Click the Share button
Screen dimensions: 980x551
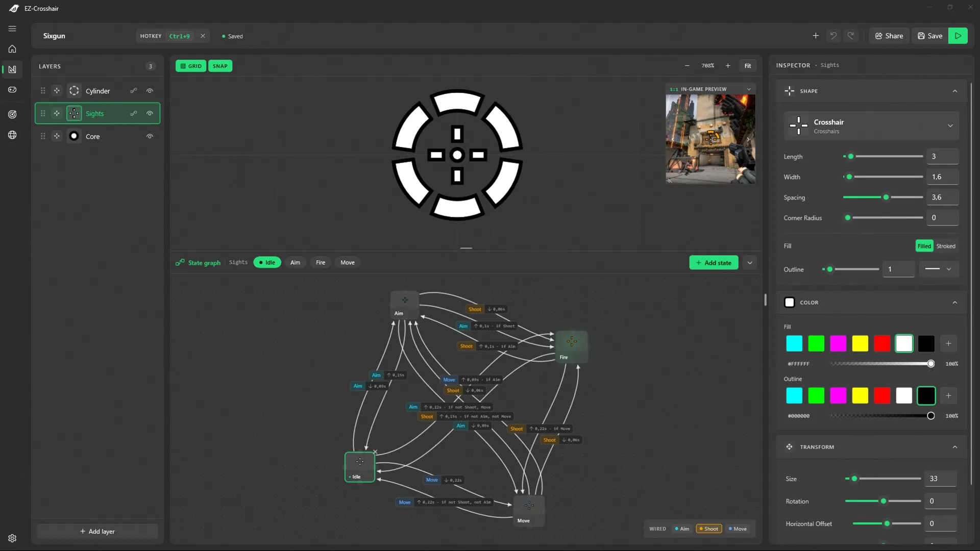[889, 36]
